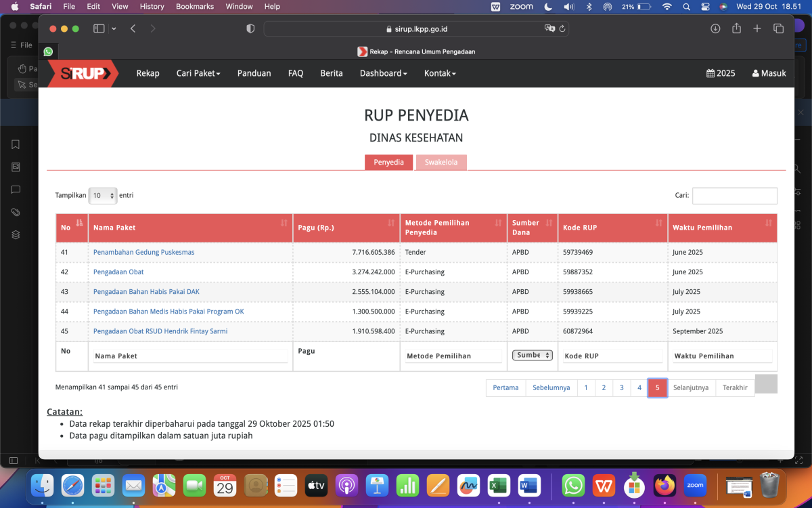Viewport: 812px width, 508px height.
Task: Open a new tab with plus icon
Action: tap(757, 28)
